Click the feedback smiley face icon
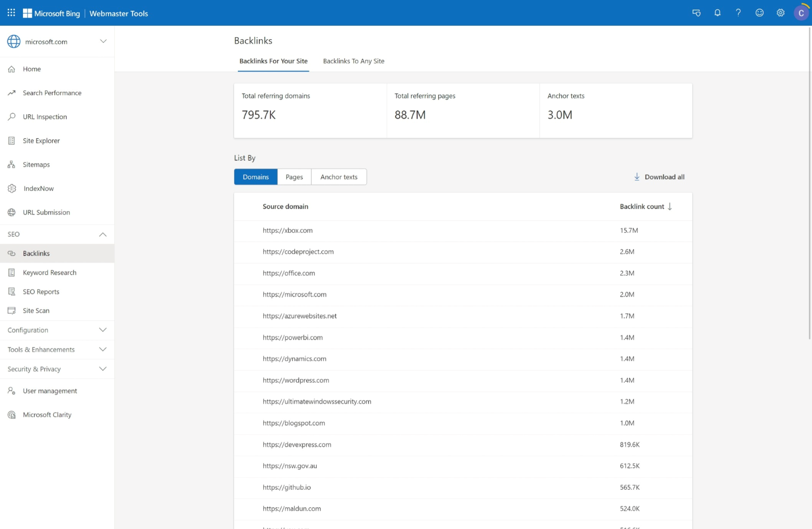This screenshot has width=812, height=529. click(759, 13)
